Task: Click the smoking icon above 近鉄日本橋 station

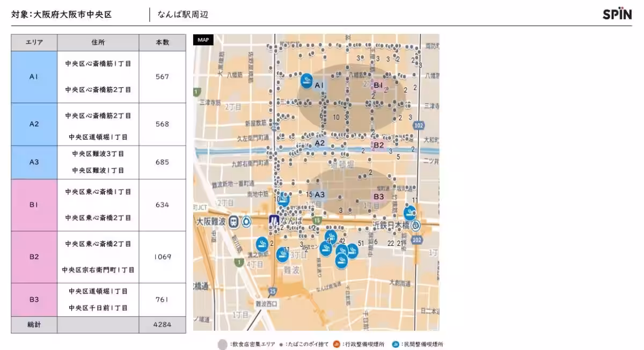Action: 411,212
